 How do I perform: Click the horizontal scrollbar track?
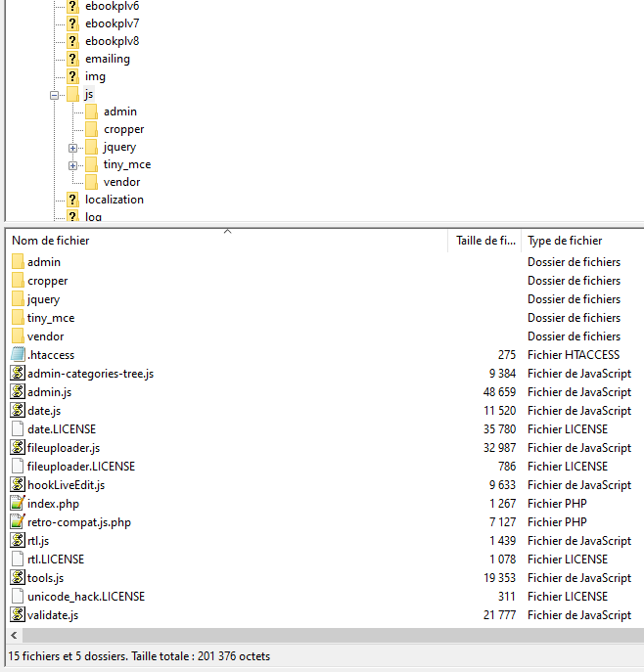(x=333, y=635)
